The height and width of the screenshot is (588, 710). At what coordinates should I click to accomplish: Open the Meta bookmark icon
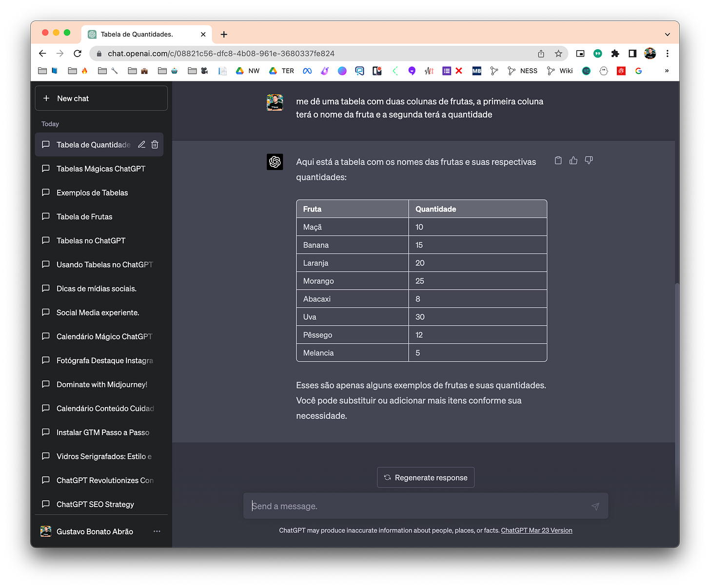pos(307,71)
